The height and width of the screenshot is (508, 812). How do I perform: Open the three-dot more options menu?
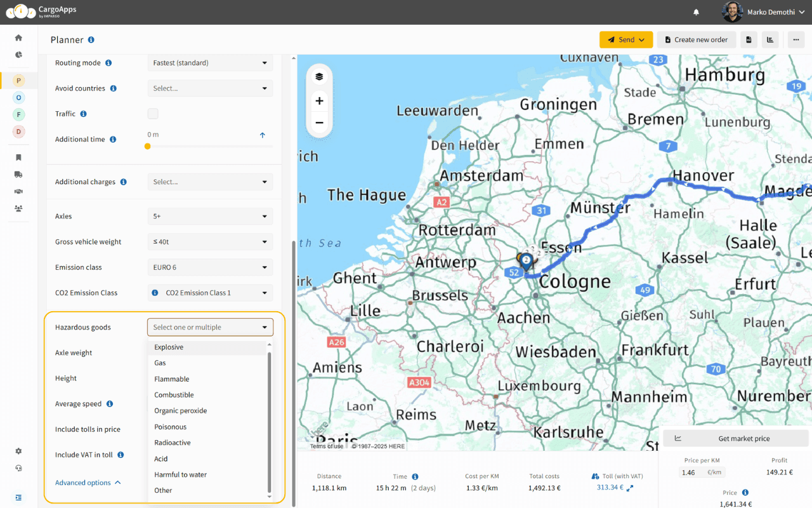pos(796,39)
